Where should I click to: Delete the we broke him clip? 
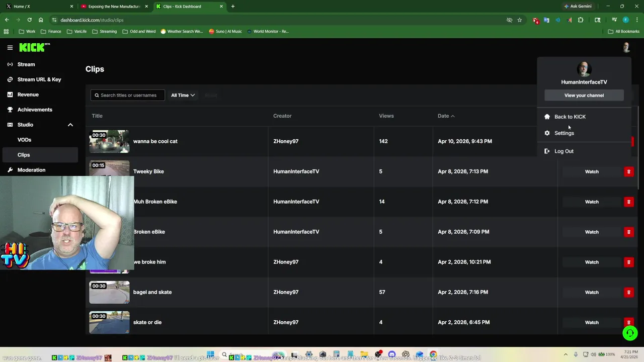[628, 262]
